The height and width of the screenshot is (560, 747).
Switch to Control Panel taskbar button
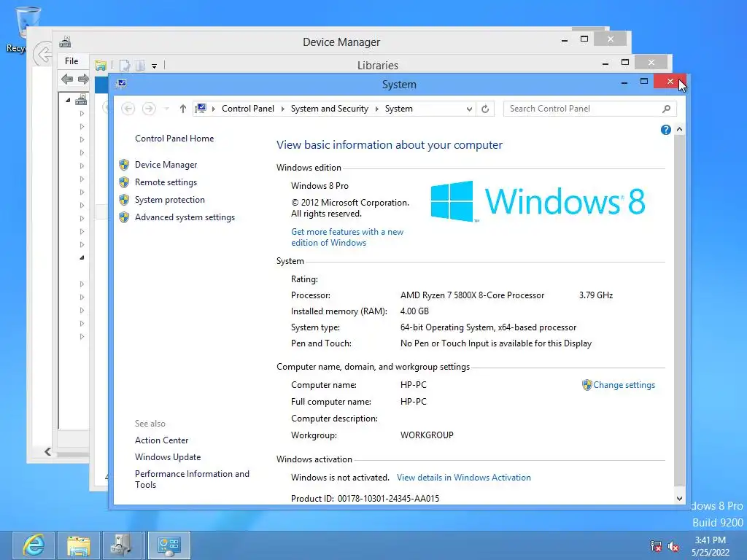[x=169, y=545]
